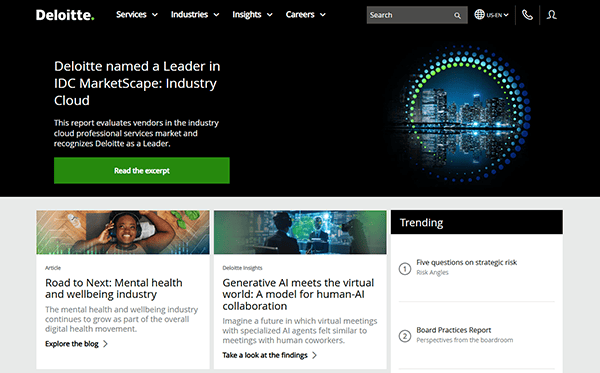Viewport: 600px width, 373px height.
Task: Click the mental health article description
Action: [x=121, y=319]
